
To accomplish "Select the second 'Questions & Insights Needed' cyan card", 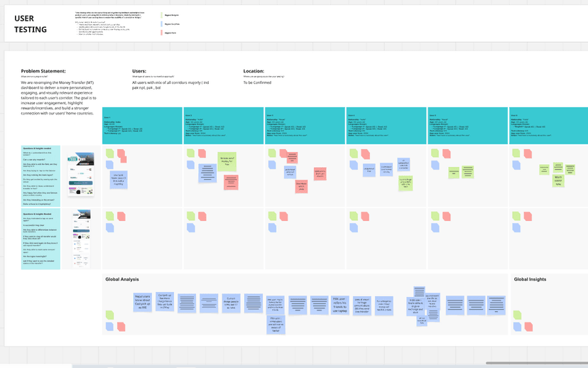I will coord(40,239).
